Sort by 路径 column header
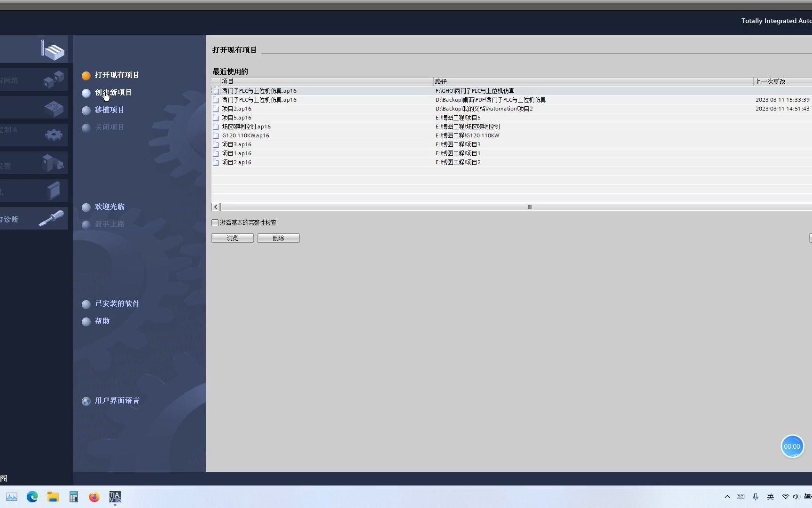The height and width of the screenshot is (508, 812). [593, 81]
